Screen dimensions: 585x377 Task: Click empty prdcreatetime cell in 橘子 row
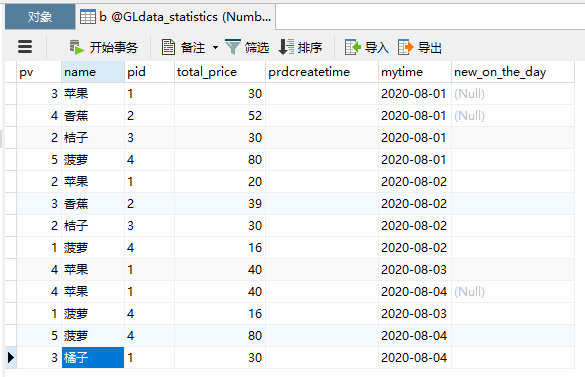pyautogui.click(x=322, y=358)
